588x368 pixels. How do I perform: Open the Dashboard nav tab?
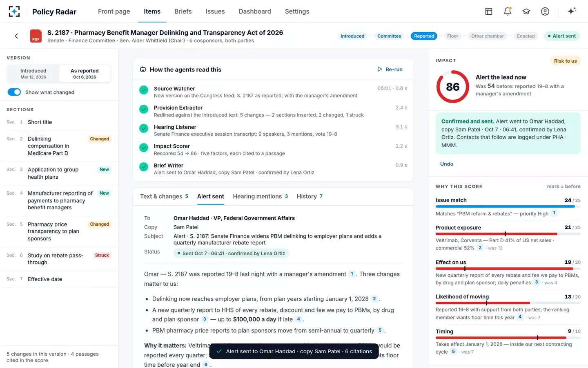[255, 11]
